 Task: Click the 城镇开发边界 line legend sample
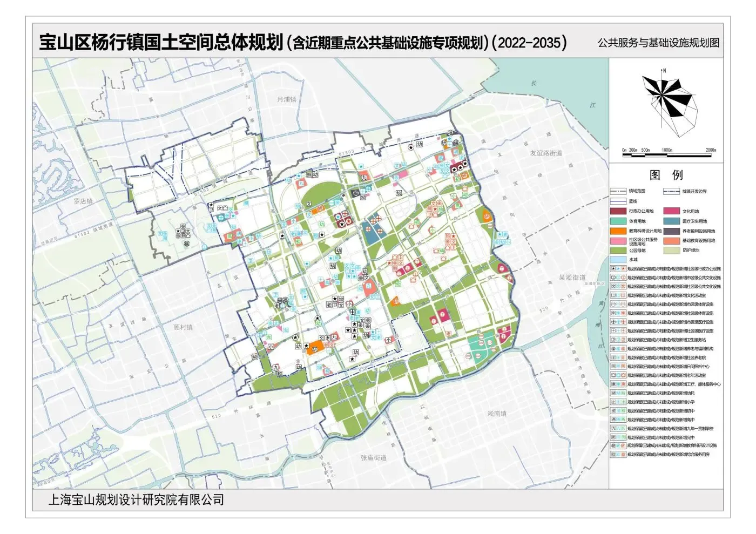[x=671, y=191]
